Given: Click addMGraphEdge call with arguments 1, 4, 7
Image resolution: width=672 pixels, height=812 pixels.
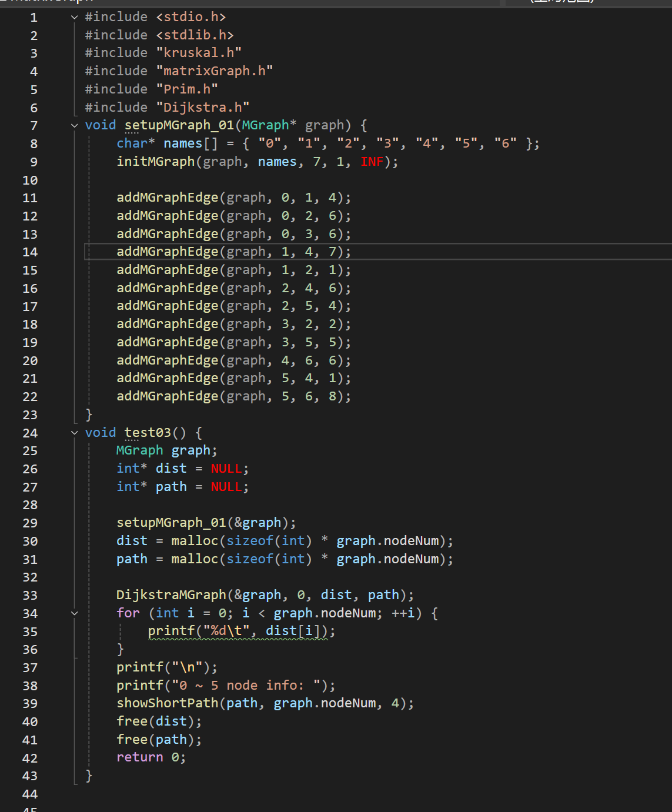Looking at the screenshot, I should click(233, 252).
